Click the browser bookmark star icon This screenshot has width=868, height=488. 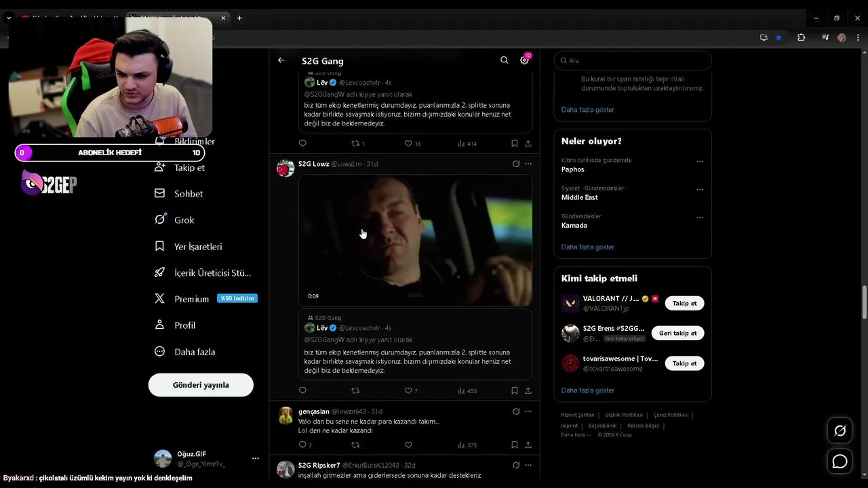click(x=778, y=37)
